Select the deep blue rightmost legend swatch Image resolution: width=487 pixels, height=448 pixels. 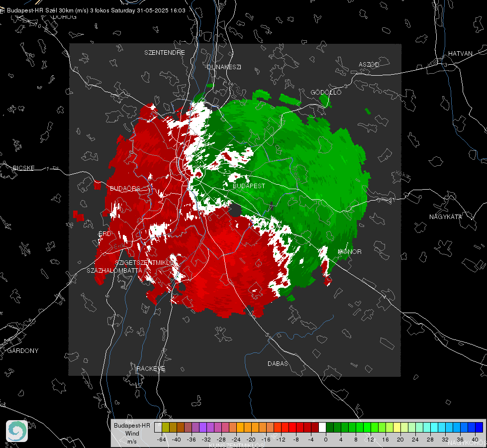coord(479,427)
